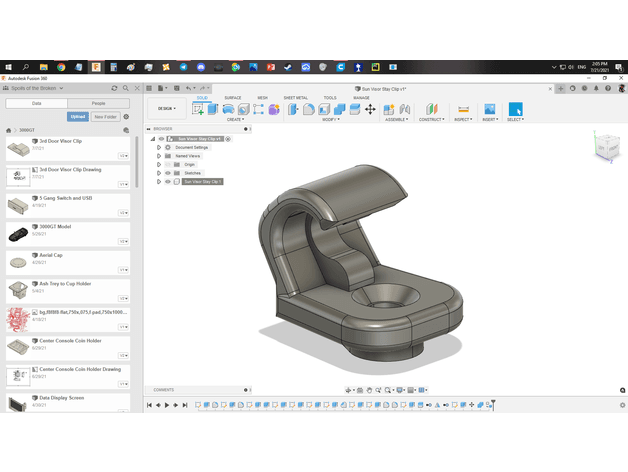Viewport: 628px width, 472px height.
Task: Switch to the Tools tab
Action: 330,98
